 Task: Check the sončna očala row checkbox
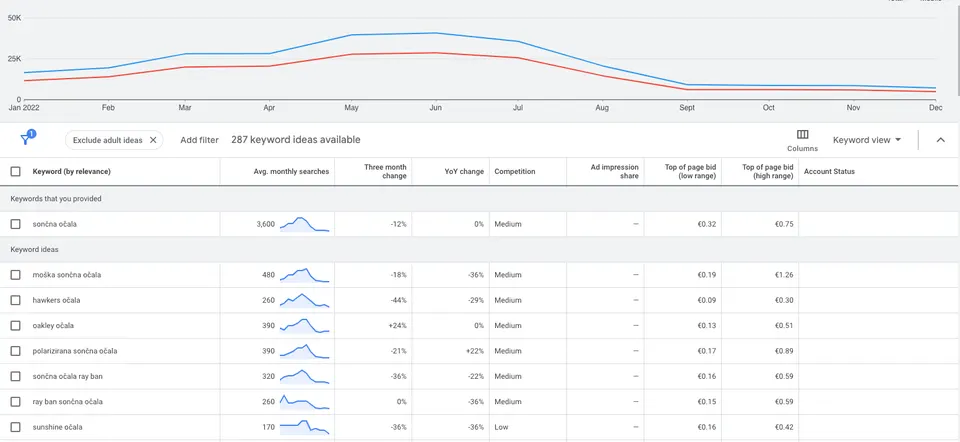pyautogui.click(x=15, y=225)
